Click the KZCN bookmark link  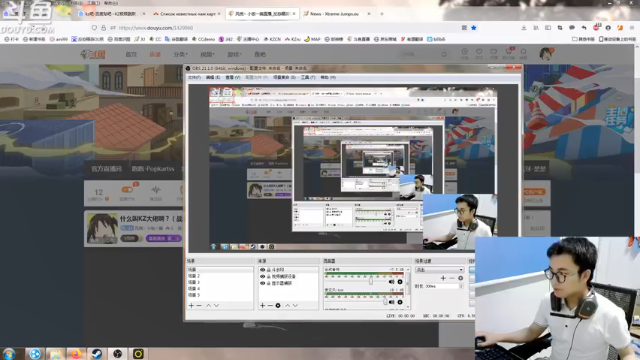272,39
